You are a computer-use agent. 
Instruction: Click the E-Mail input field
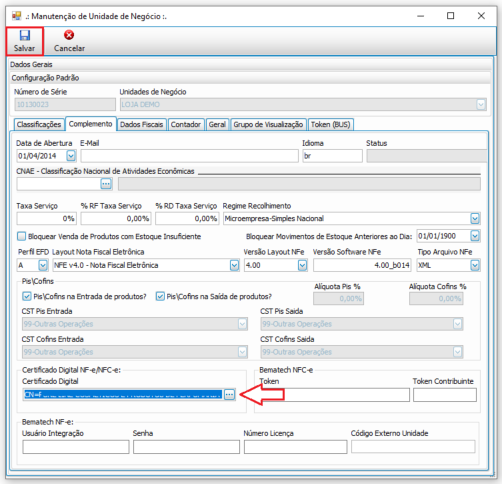(189, 156)
